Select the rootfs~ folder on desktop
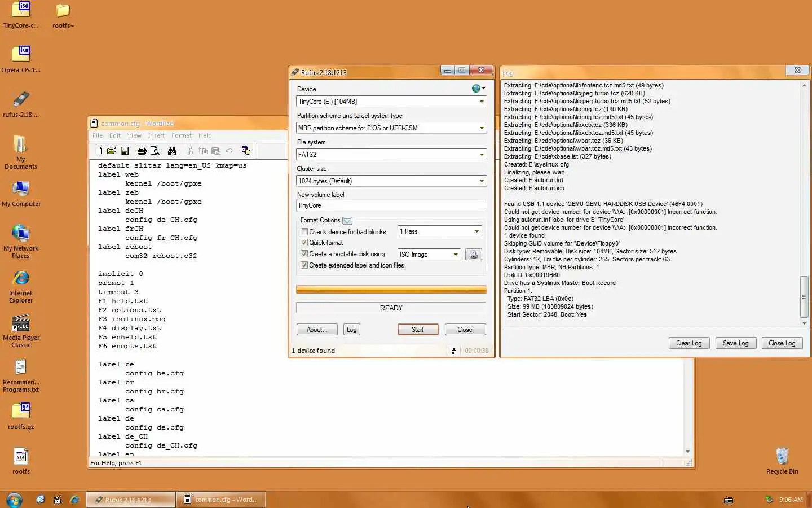This screenshot has width=812, height=508. (63, 15)
